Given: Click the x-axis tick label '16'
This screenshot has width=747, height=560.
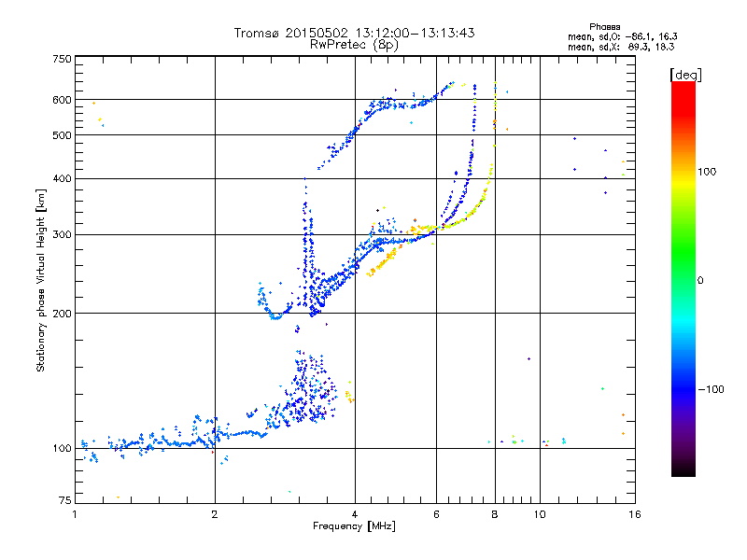Looking at the screenshot, I should [x=635, y=514].
